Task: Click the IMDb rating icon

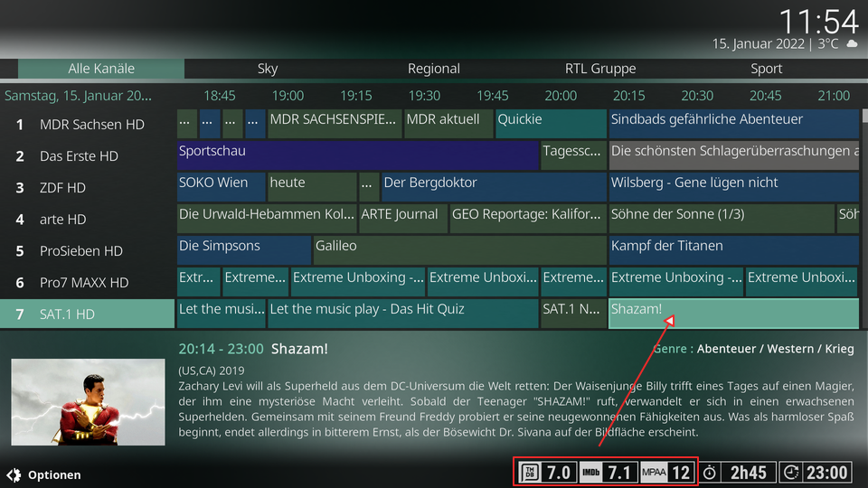Action: [590, 473]
